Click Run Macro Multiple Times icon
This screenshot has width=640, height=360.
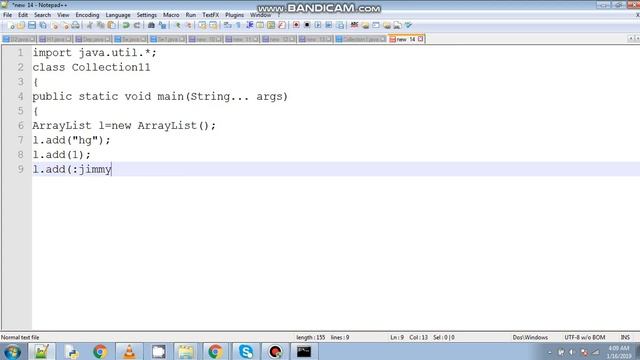pyautogui.click(x=329, y=25)
